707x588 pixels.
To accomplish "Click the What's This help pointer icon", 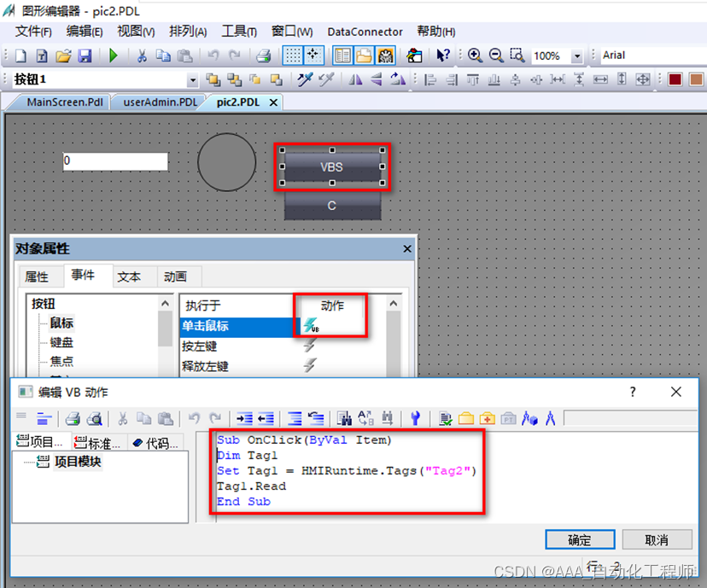I will 443,55.
